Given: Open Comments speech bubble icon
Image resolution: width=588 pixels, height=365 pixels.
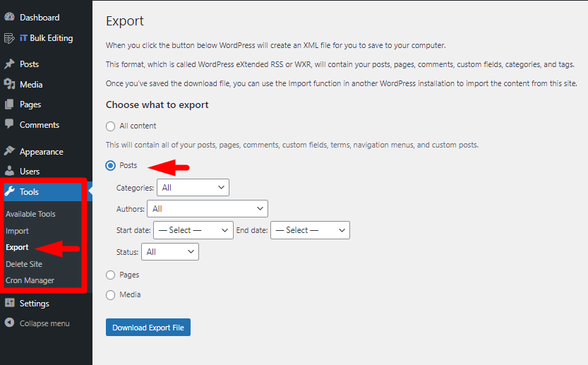Looking at the screenshot, I should pos(9,124).
